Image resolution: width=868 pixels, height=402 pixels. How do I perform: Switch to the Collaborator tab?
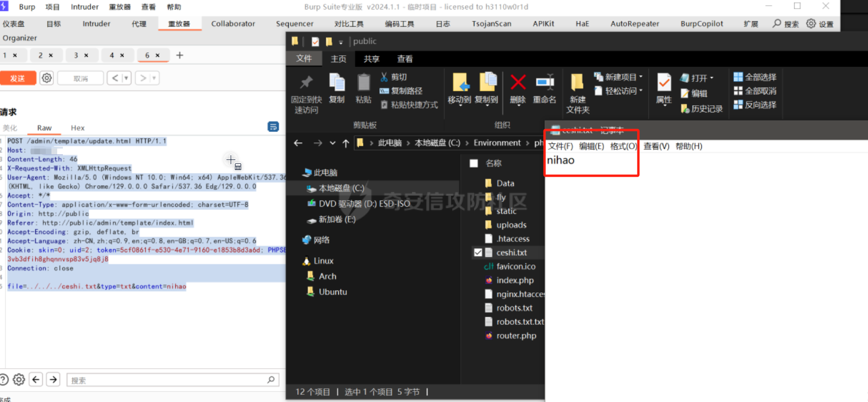pyautogui.click(x=233, y=24)
